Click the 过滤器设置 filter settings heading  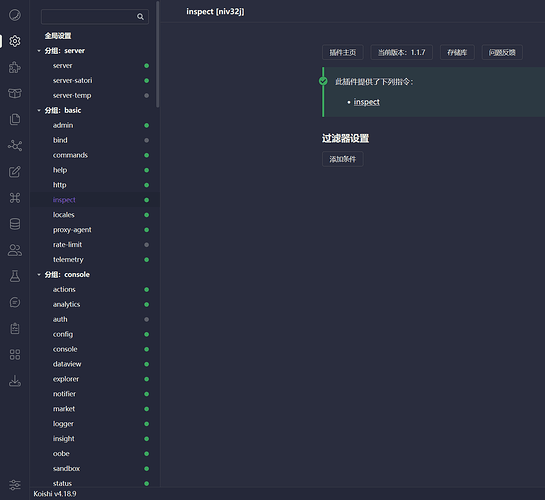point(345,138)
